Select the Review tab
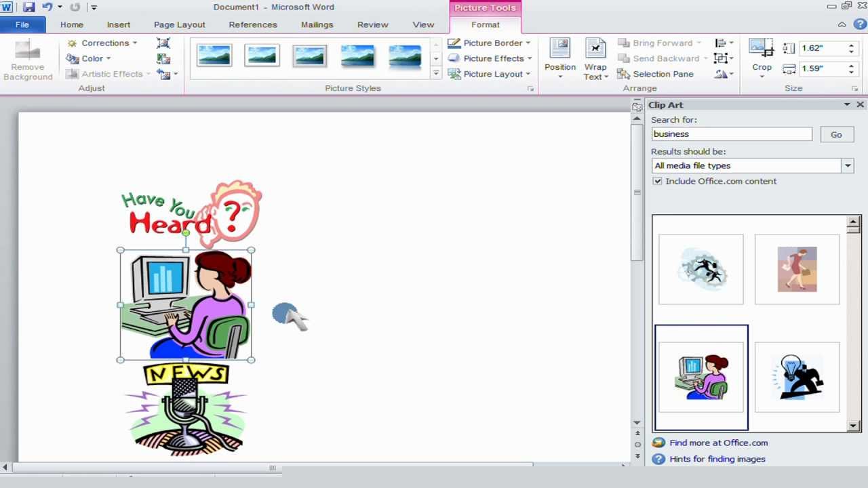 373,24
